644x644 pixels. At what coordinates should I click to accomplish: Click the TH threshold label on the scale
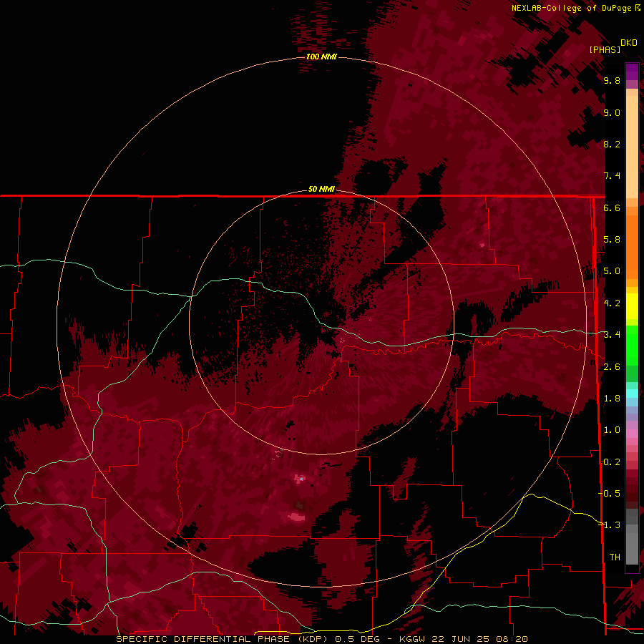pos(615,557)
